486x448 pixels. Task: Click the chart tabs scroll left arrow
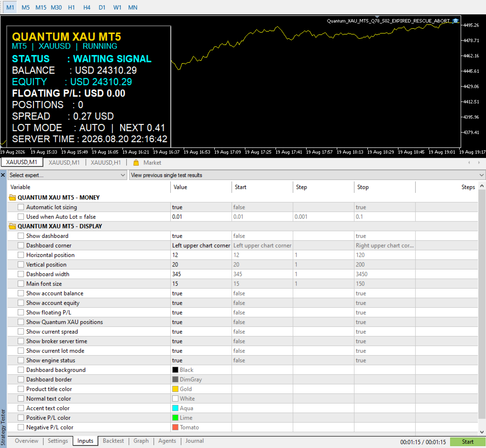(469, 162)
